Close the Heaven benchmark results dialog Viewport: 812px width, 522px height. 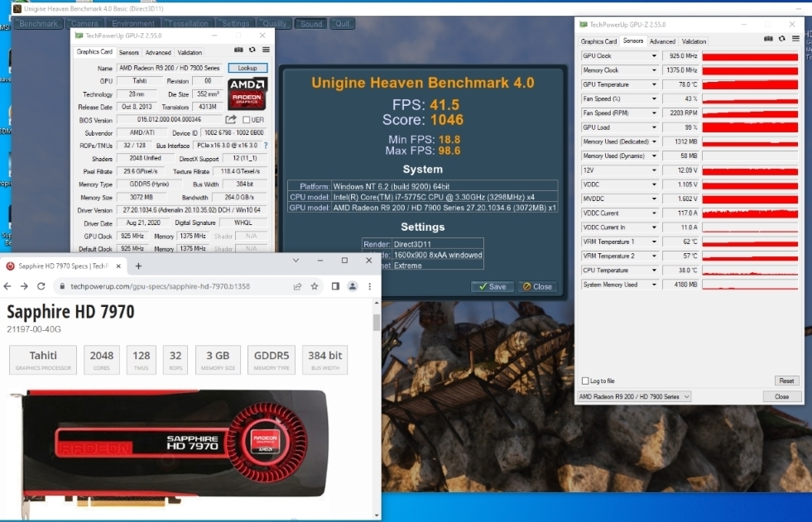537,286
